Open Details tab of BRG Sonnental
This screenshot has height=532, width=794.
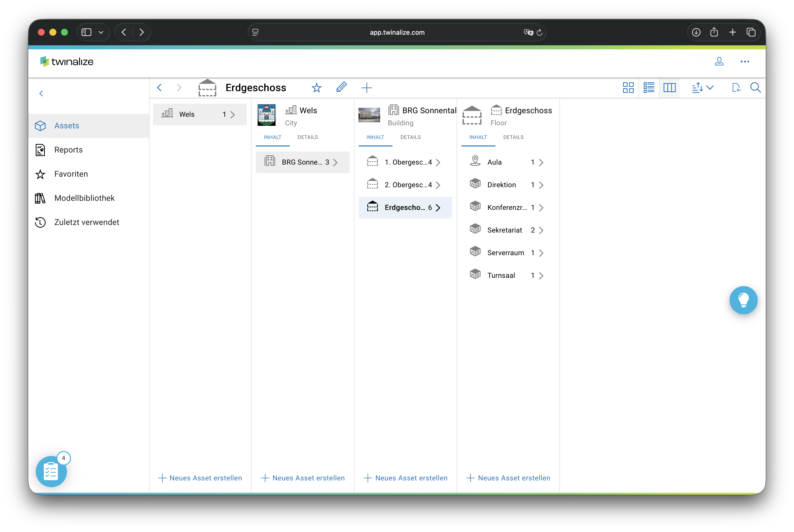[x=410, y=137]
